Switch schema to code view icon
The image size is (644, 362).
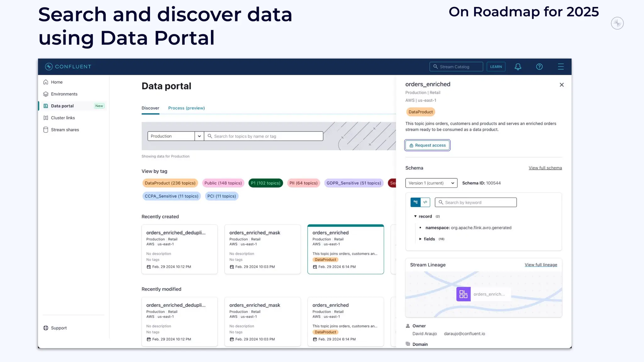(x=425, y=202)
